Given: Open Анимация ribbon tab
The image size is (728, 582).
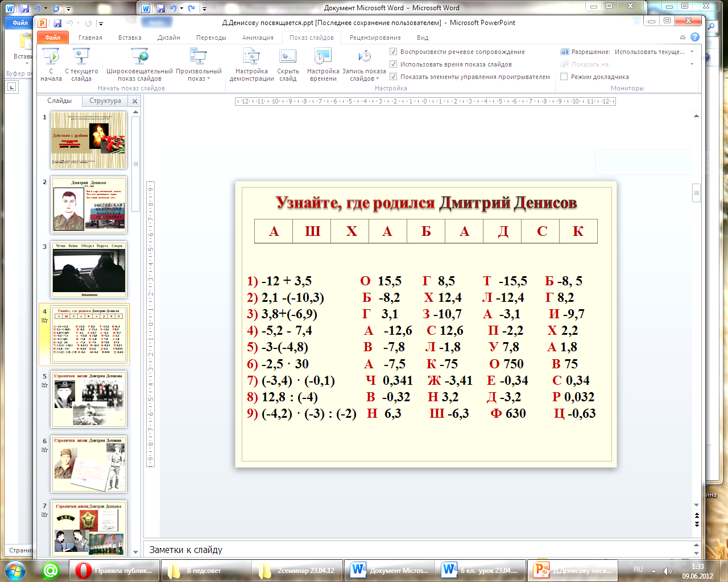Looking at the screenshot, I should coord(258,38).
